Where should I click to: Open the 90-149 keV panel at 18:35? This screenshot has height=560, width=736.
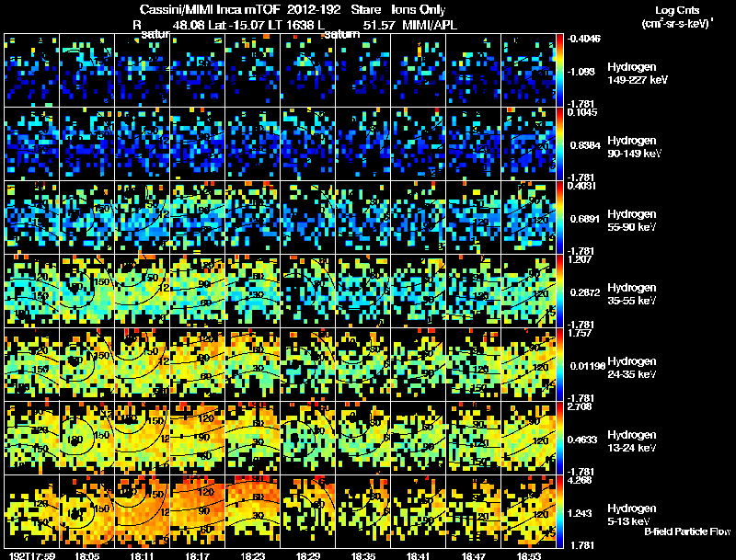[x=362, y=144]
